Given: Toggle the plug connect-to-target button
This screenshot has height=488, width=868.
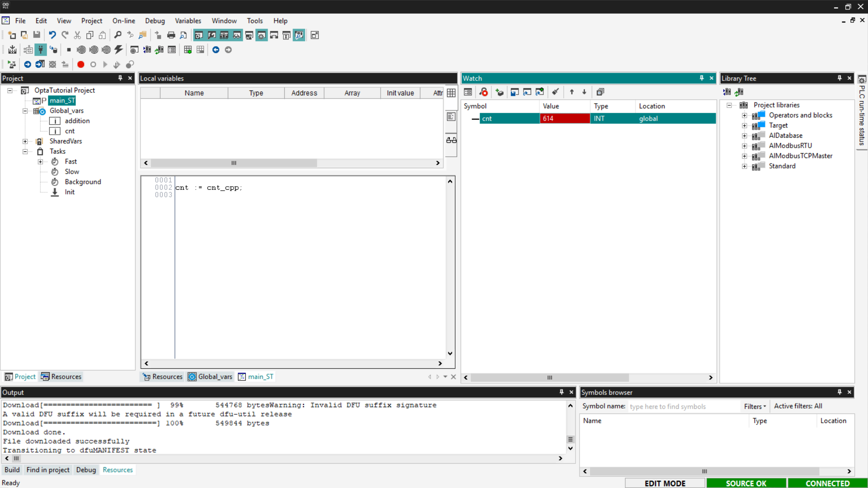Looking at the screenshot, I should (x=41, y=50).
